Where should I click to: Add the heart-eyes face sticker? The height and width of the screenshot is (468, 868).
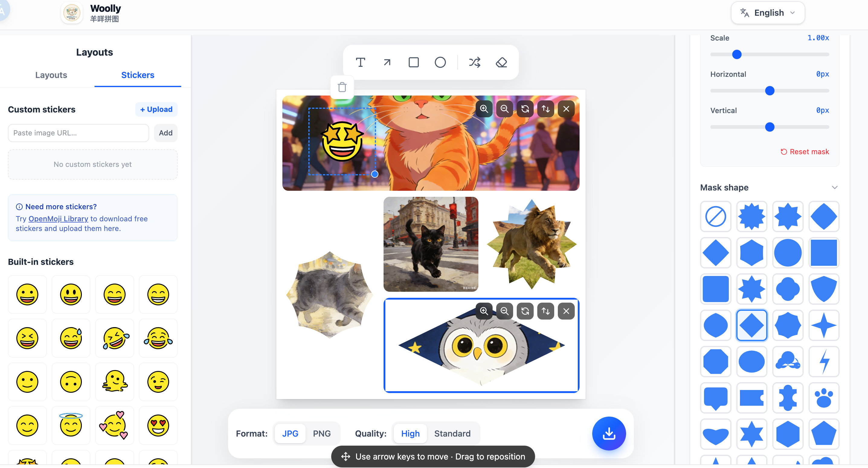coord(158,425)
